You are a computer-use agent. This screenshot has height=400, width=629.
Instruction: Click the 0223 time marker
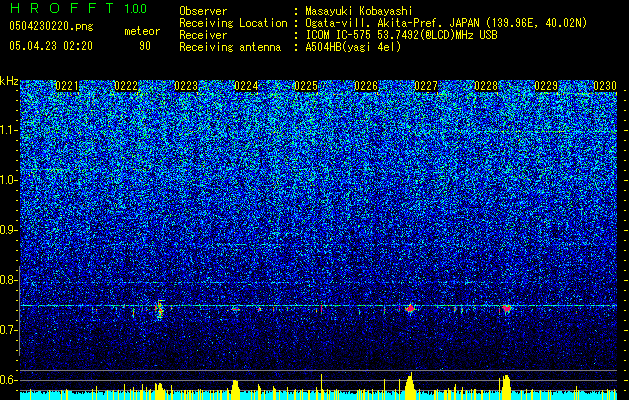[x=186, y=86]
